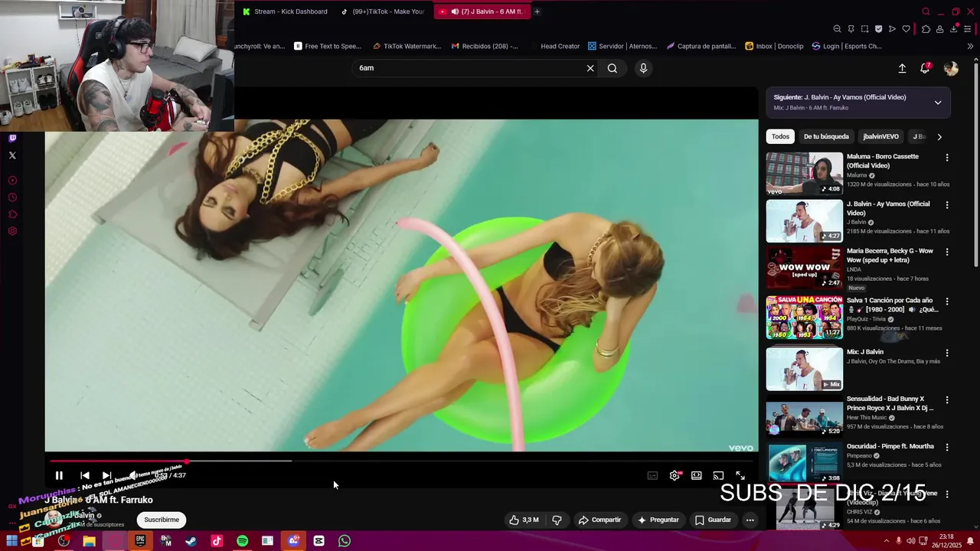Click the browser pin icon
The image size is (980, 551).
pos(851,29)
